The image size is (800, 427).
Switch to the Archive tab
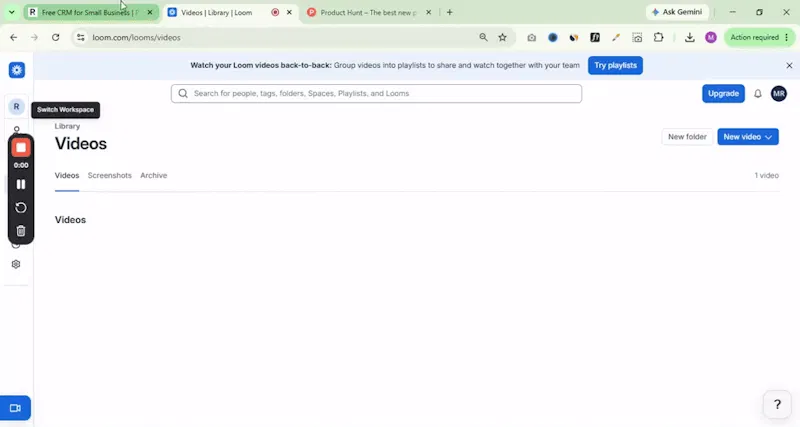pos(154,175)
